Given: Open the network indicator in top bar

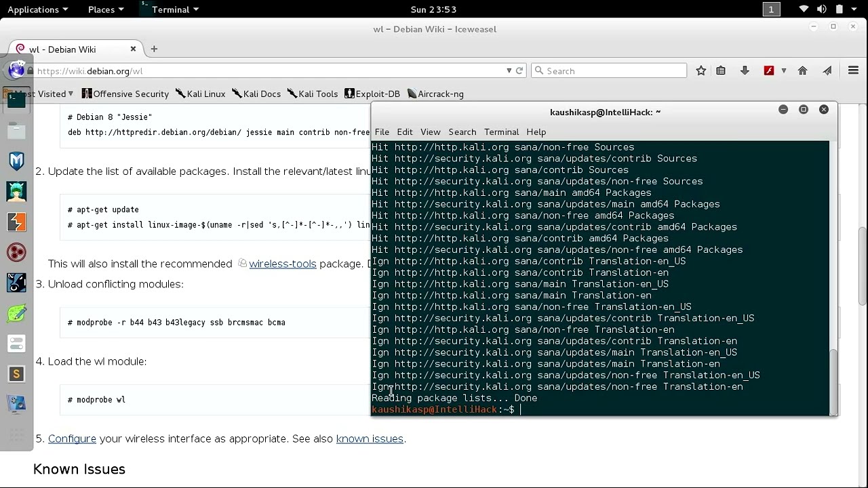Looking at the screenshot, I should pos(804,9).
